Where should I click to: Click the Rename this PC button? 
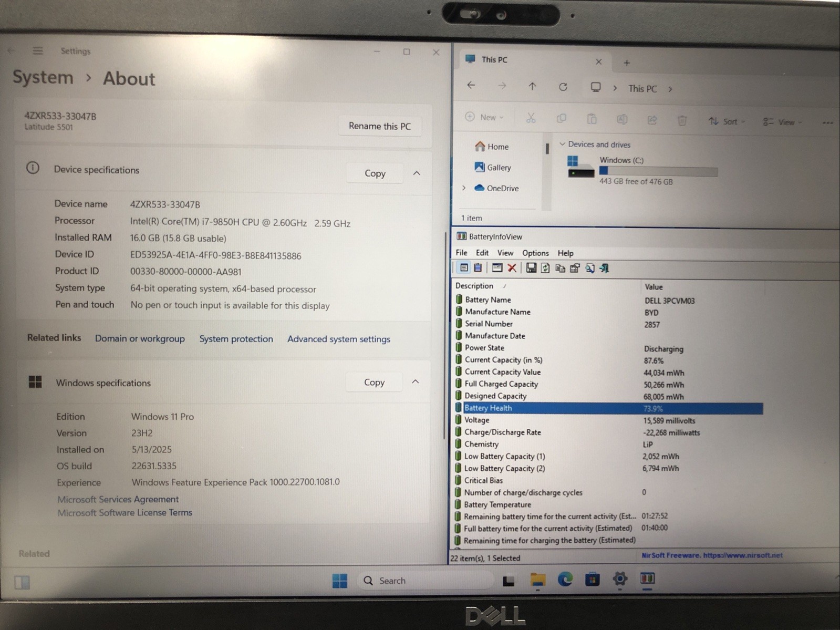(379, 126)
